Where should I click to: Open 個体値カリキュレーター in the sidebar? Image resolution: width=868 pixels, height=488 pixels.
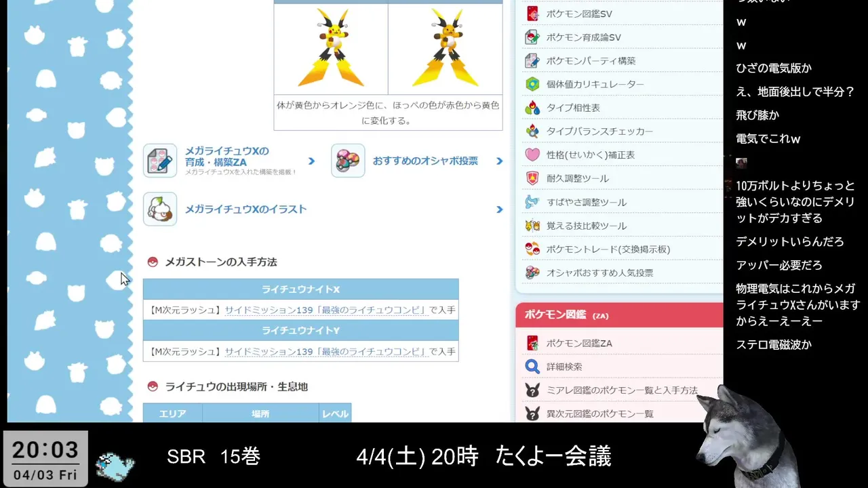click(x=595, y=84)
